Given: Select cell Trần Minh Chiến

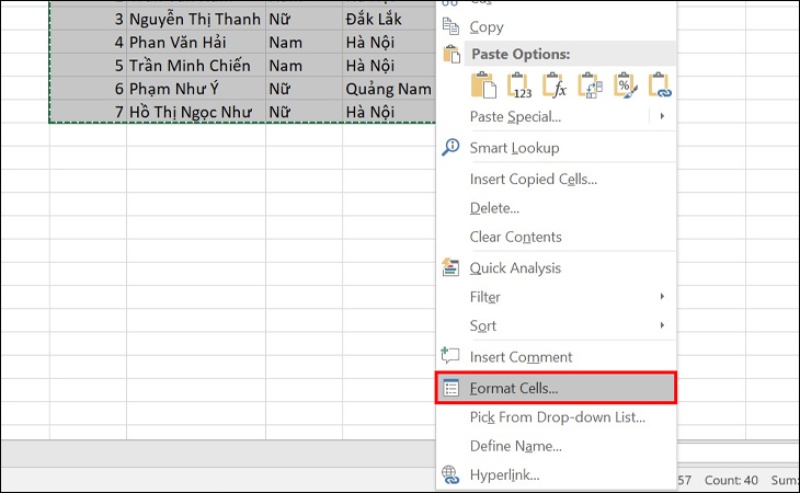Looking at the screenshot, I should [x=196, y=65].
